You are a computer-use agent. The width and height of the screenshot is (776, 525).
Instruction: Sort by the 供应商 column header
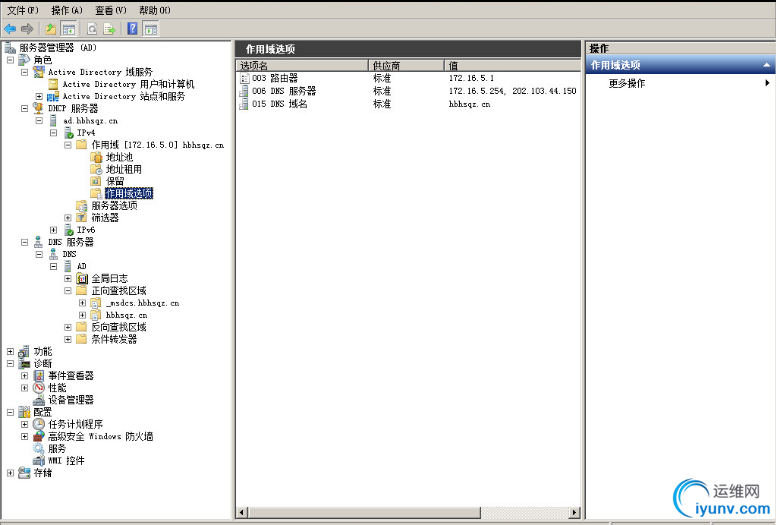(406, 65)
